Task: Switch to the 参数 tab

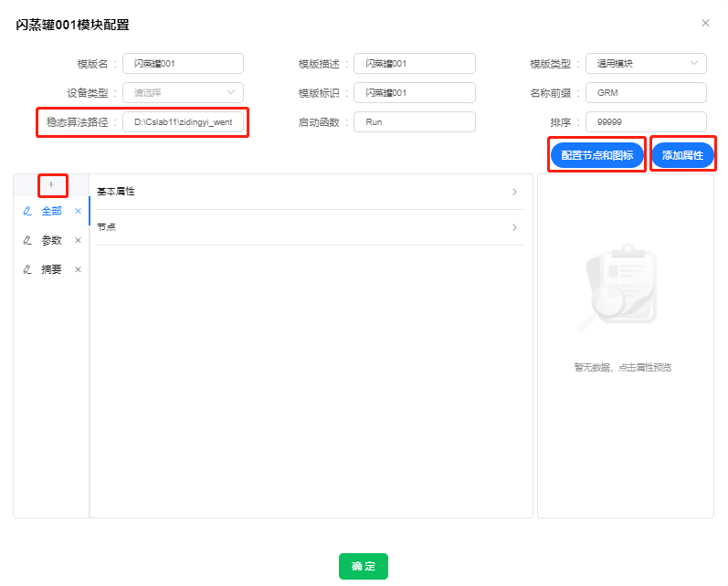Action: click(x=51, y=240)
